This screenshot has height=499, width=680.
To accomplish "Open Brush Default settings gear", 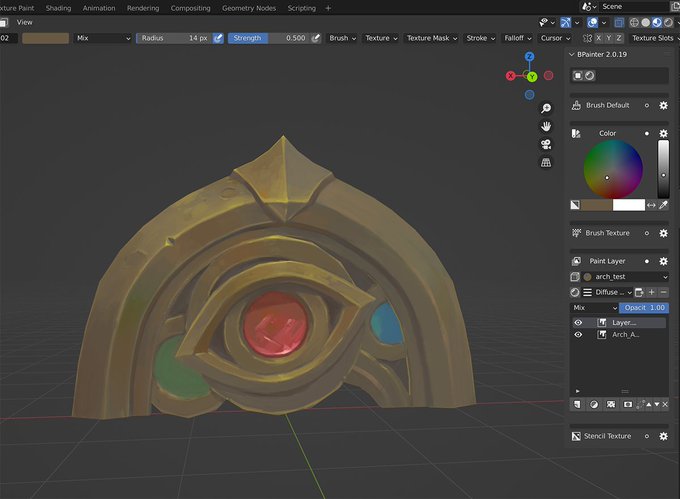I will point(664,105).
